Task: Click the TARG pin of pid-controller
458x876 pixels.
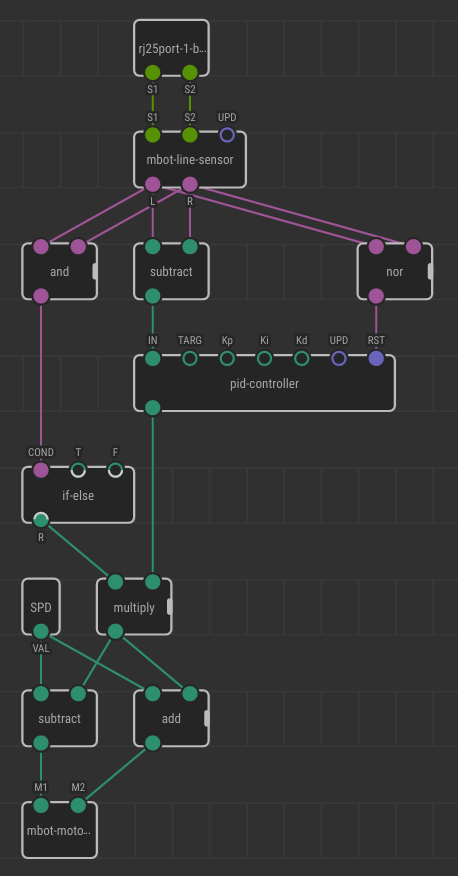Action: click(x=190, y=359)
